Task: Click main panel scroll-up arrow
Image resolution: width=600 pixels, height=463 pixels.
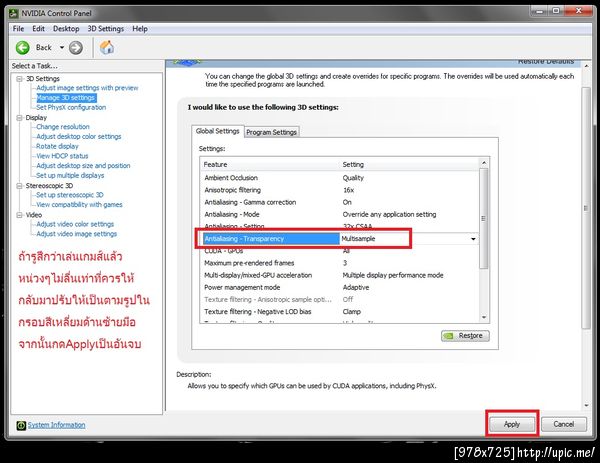Action: point(586,67)
